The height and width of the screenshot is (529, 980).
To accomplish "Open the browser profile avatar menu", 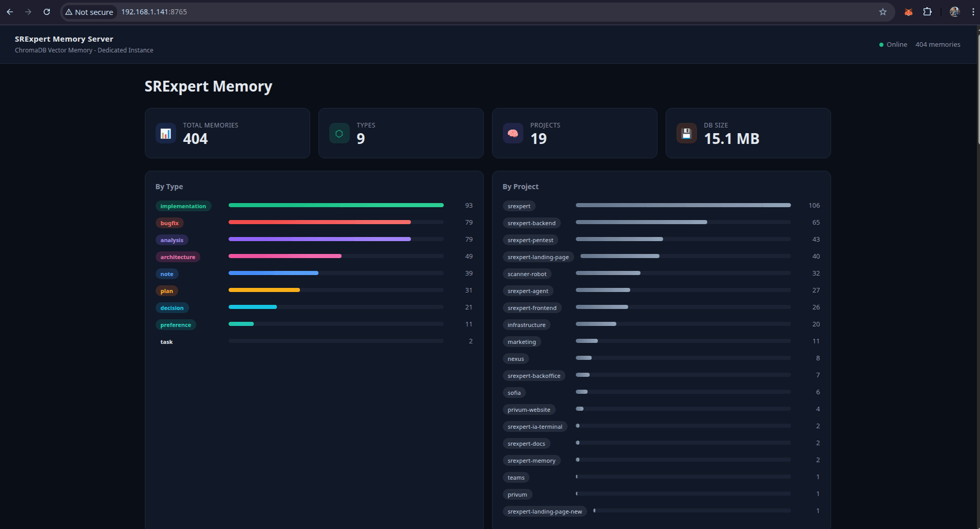I will click(x=955, y=11).
